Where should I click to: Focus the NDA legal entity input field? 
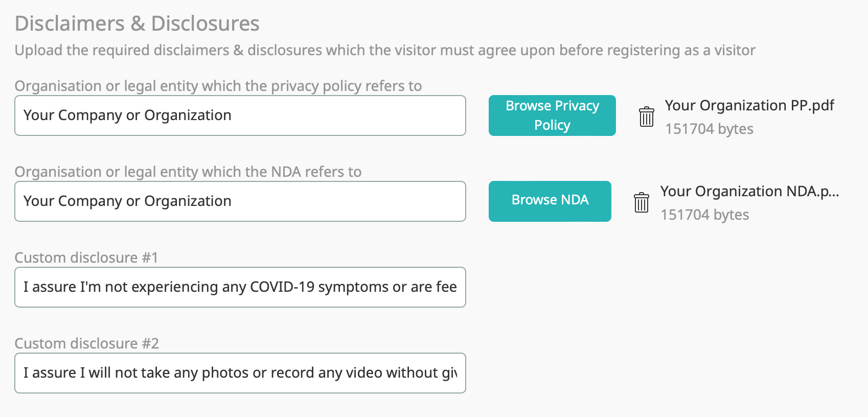pos(240,201)
